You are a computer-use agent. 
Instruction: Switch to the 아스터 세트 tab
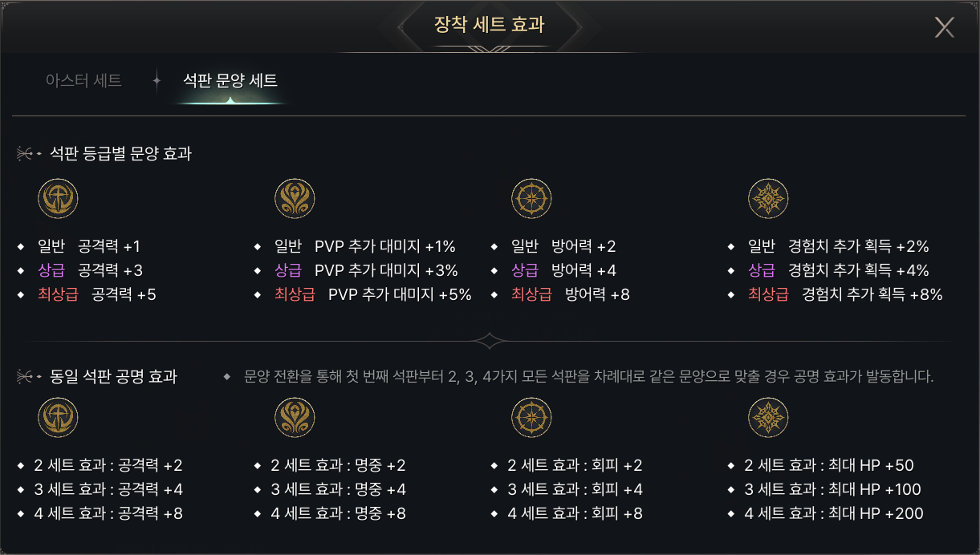point(83,80)
